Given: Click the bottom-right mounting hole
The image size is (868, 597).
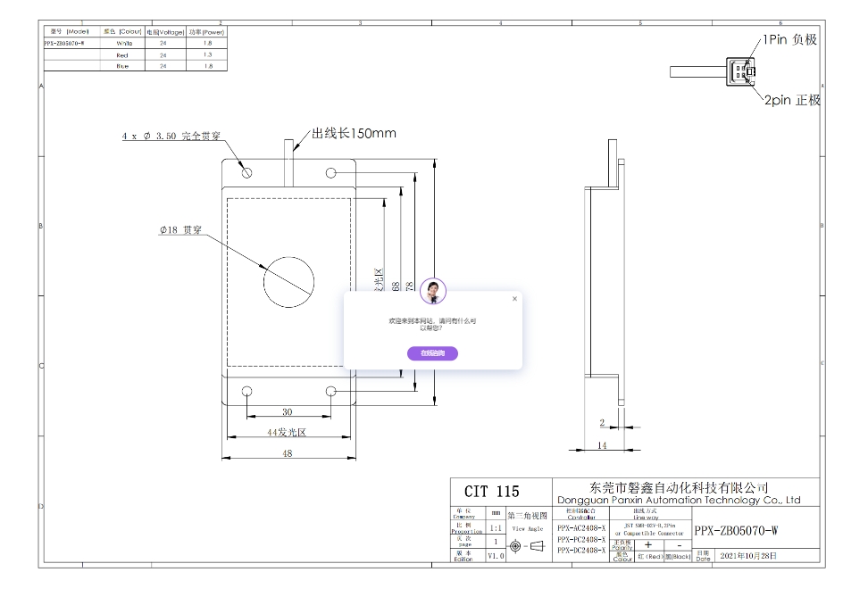Looking at the screenshot, I should tap(331, 391).
